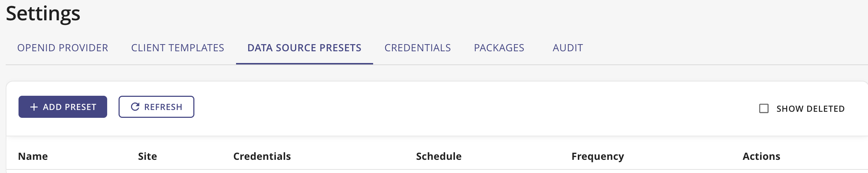Click the underline beneath Data Source Presets
Screen dimensions: 868x173
click(304, 64)
